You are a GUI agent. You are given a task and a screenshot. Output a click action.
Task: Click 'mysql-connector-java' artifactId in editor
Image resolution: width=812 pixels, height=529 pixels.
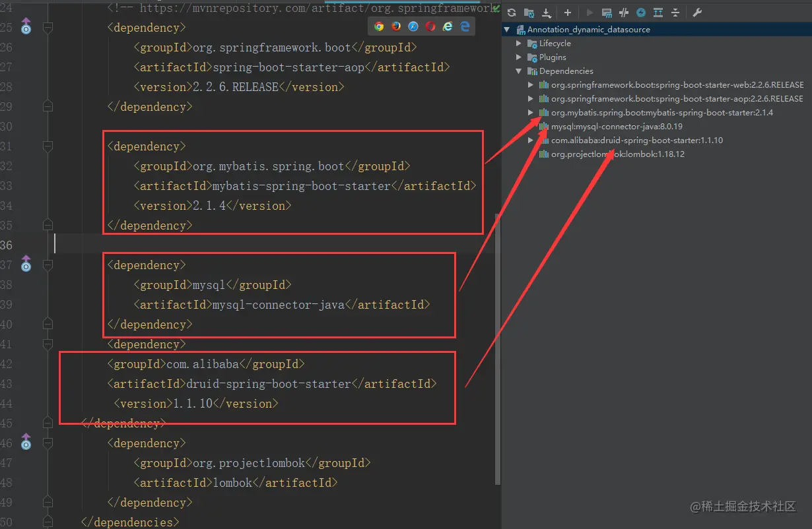(279, 305)
